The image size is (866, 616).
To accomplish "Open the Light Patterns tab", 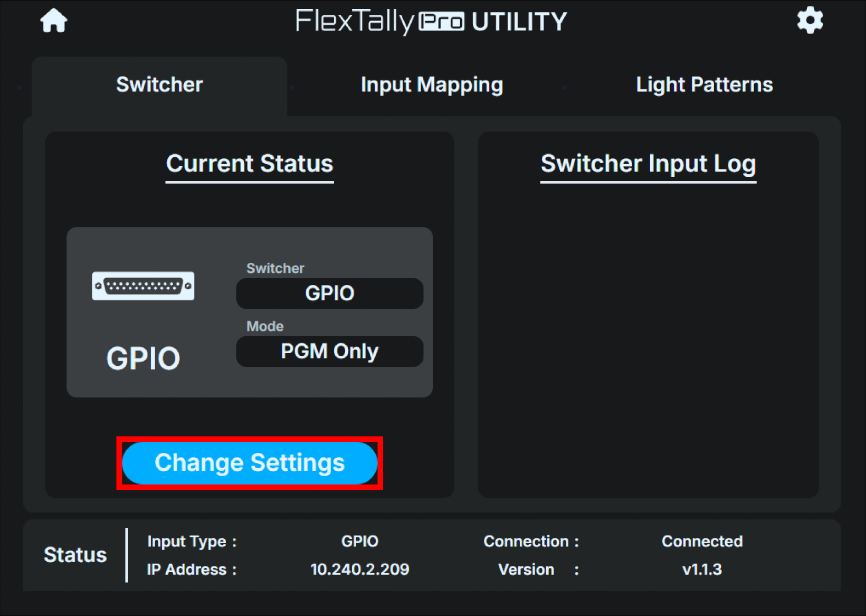I will pos(704,84).
